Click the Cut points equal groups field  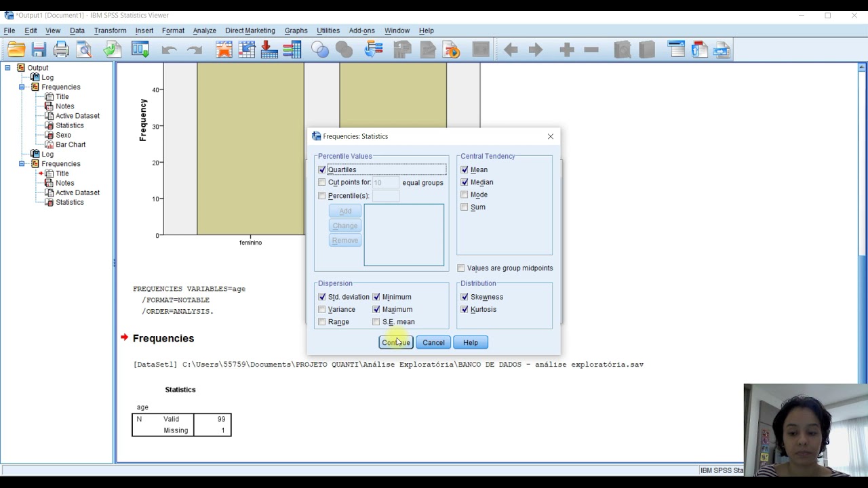(x=386, y=182)
